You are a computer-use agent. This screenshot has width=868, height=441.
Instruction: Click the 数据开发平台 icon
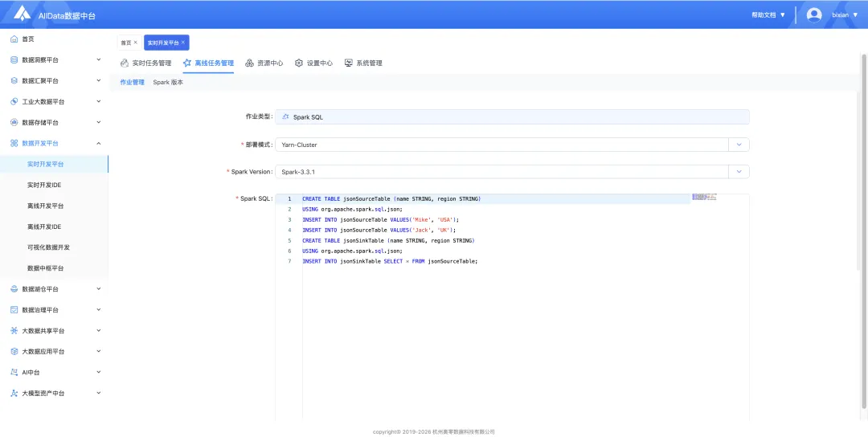[14, 143]
